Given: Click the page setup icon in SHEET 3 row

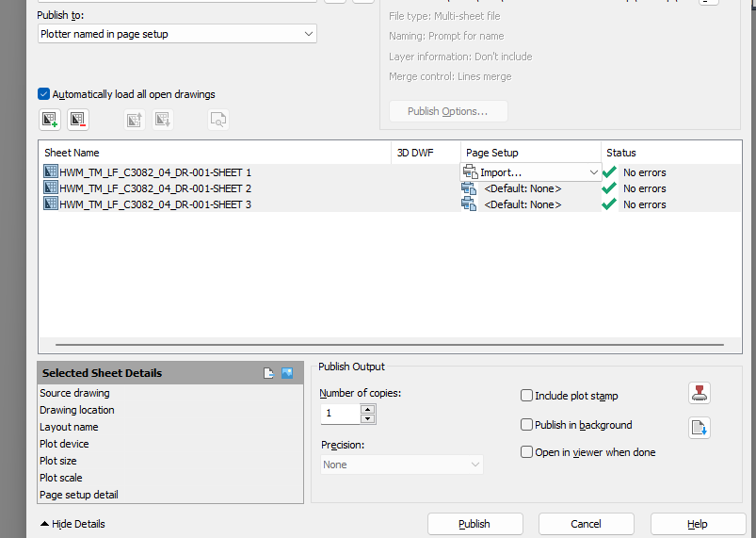Looking at the screenshot, I should click(x=469, y=204).
